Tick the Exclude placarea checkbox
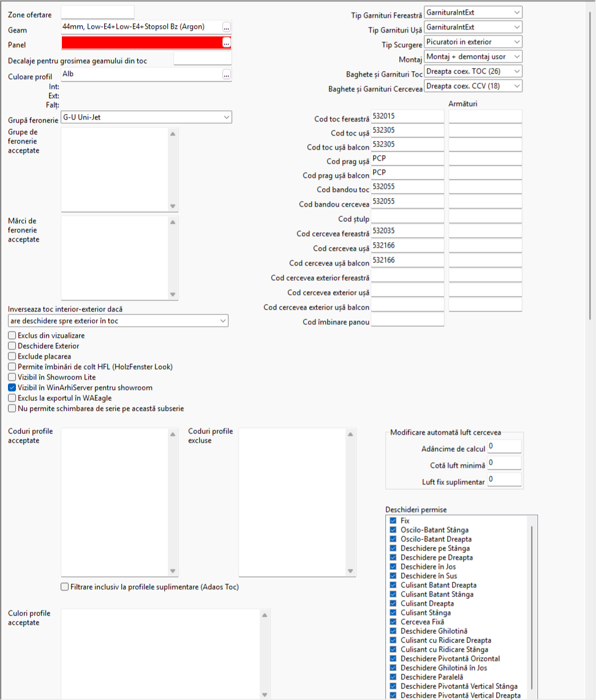This screenshot has width=596, height=700. pyautogui.click(x=12, y=356)
